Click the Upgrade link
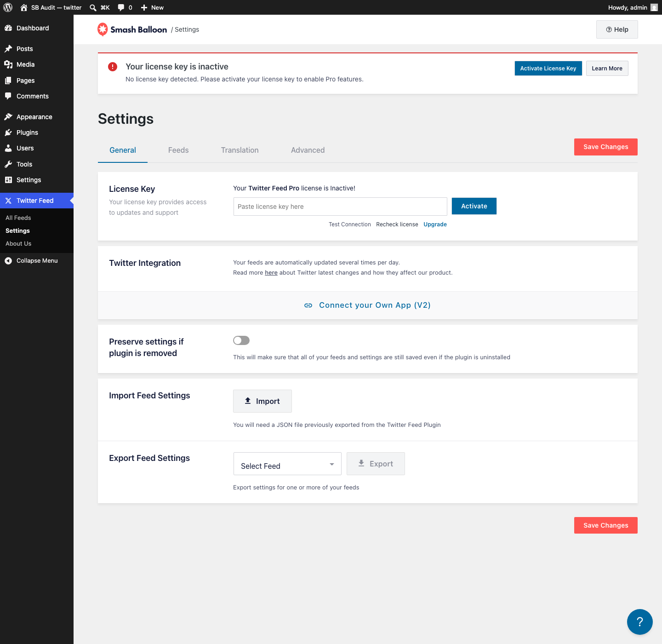Screen dimensions: 662x644 click(435, 224)
